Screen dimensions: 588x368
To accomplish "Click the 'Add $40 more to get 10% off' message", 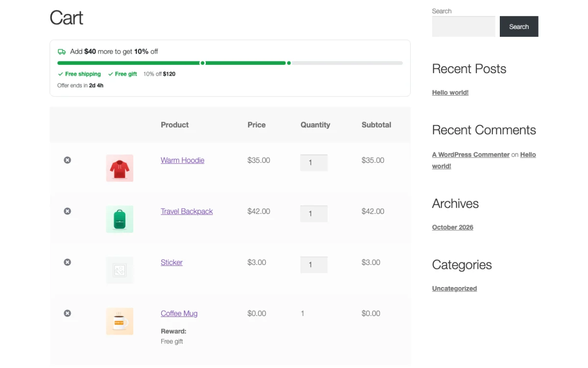I will point(114,52).
